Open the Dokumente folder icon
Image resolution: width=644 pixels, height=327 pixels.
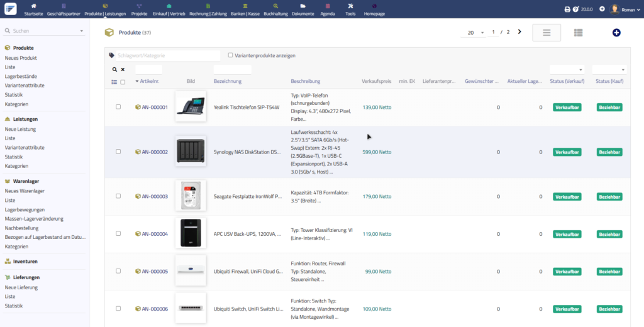[303, 6]
